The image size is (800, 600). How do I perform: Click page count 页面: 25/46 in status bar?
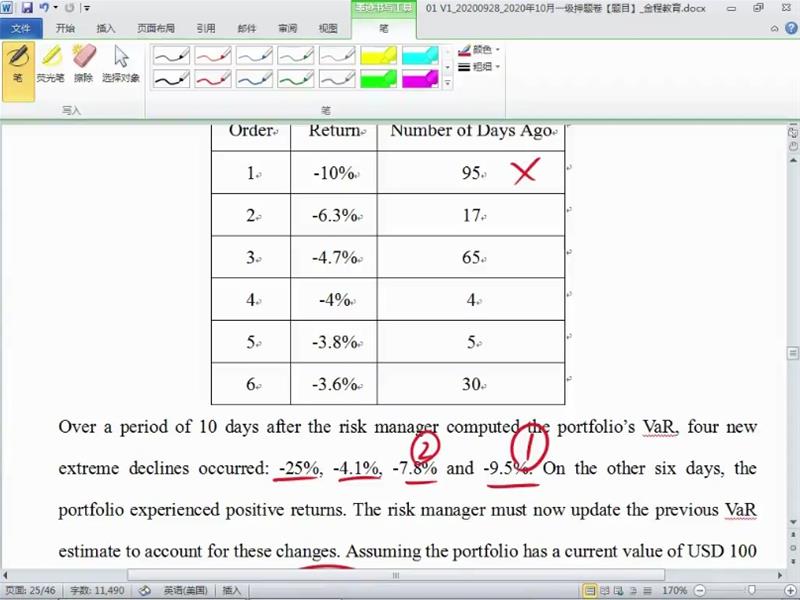[x=30, y=590]
